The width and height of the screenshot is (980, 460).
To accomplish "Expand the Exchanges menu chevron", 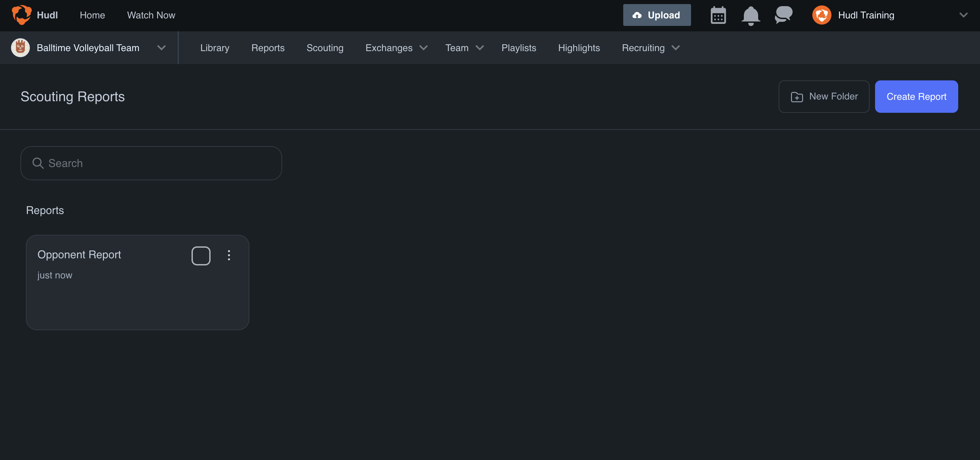I will pyautogui.click(x=424, y=48).
